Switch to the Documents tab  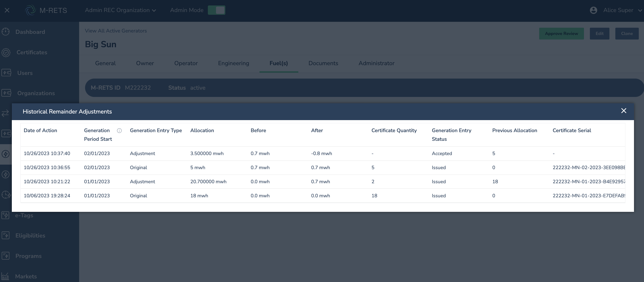coord(323,63)
